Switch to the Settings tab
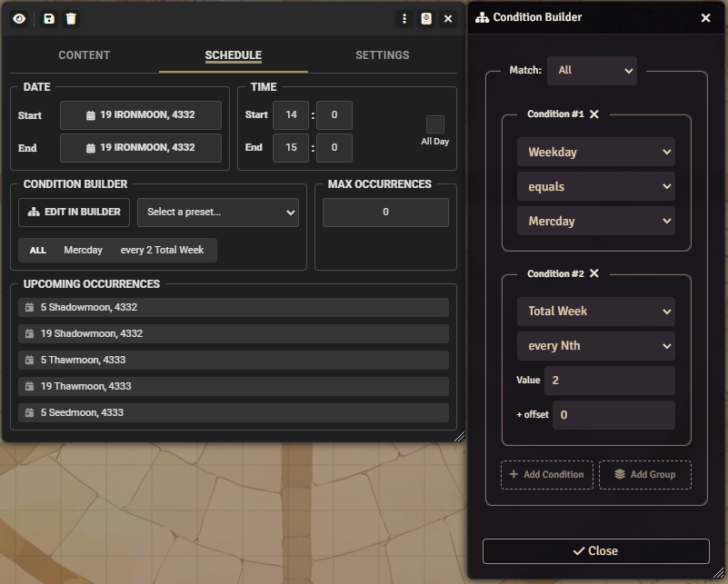This screenshot has height=584, width=728. [382, 54]
